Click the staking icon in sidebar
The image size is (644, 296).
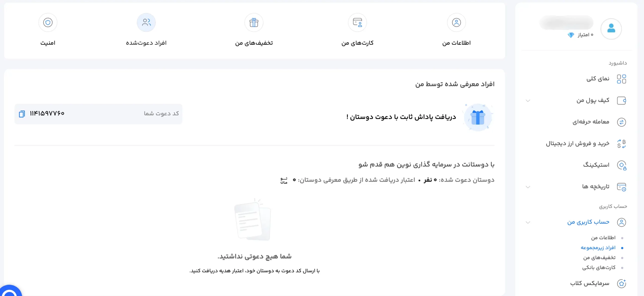click(x=621, y=165)
